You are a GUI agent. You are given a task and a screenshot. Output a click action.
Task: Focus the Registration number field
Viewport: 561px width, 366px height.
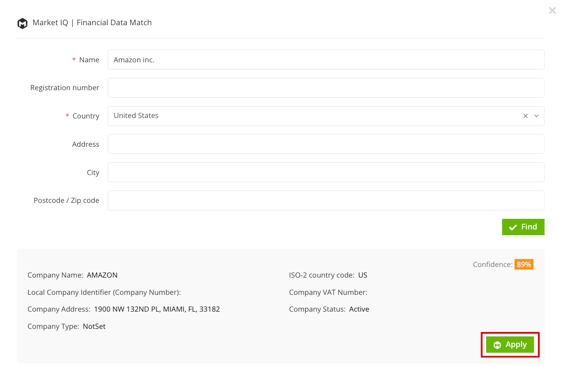[x=326, y=88]
